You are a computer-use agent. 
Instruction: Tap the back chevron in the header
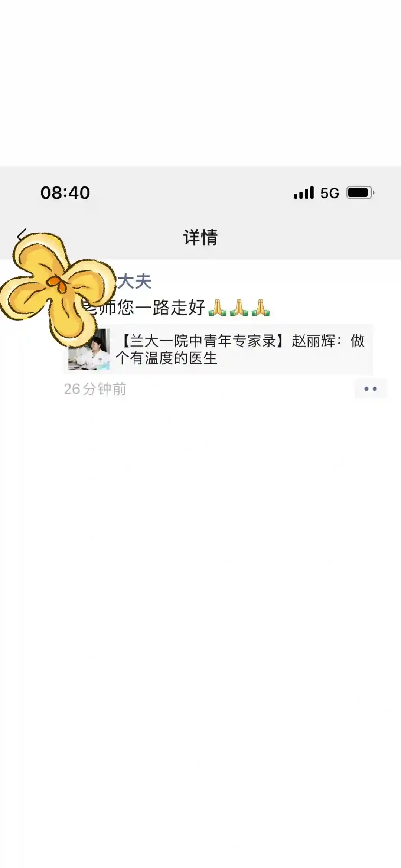pyautogui.click(x=22, y=235)
